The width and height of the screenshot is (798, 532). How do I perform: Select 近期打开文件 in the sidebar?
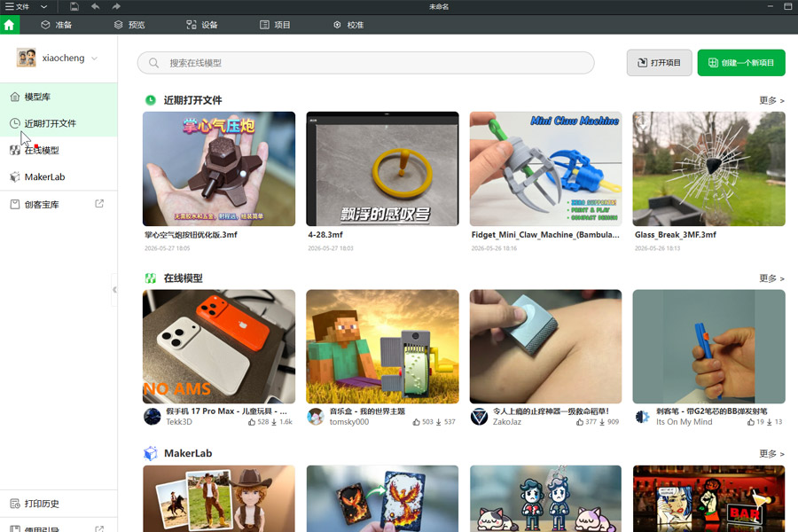(59, 123)
